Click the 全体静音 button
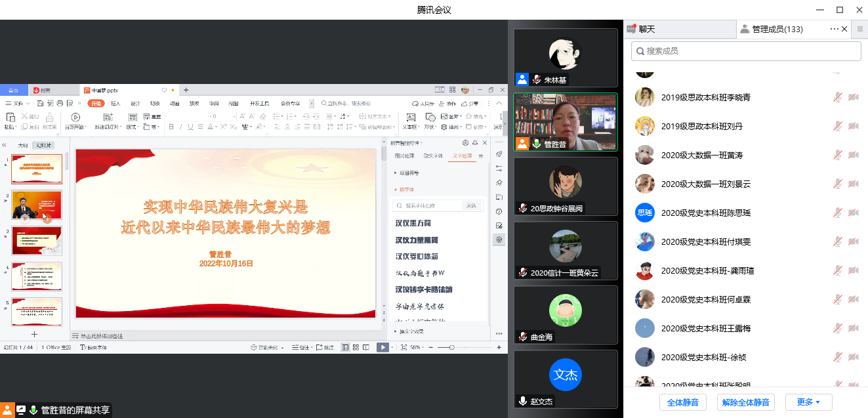The width and height of the screenshot is (868, 418). tap(682, 402)
